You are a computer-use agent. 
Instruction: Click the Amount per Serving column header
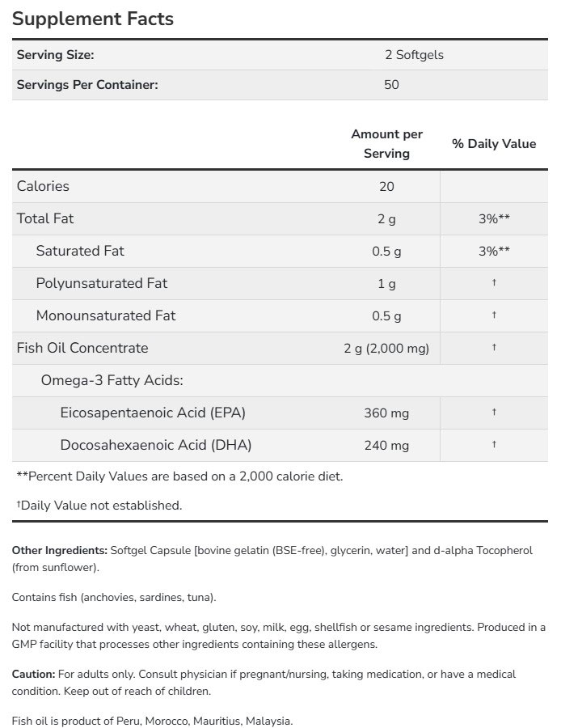(x=386, y=143)
